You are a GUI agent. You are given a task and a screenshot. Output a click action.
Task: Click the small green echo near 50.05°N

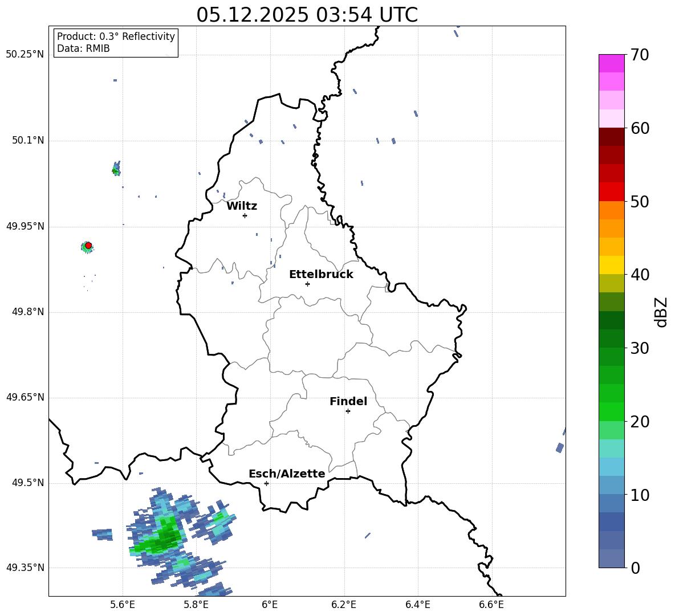pyautogui.click(x=116, y=169)
